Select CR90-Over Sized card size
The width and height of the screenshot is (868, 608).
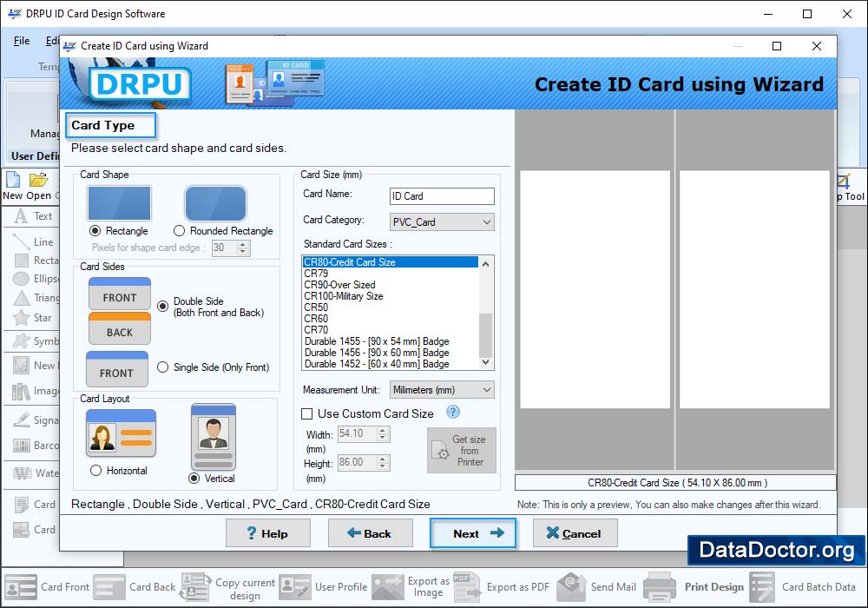coord(391,285)
